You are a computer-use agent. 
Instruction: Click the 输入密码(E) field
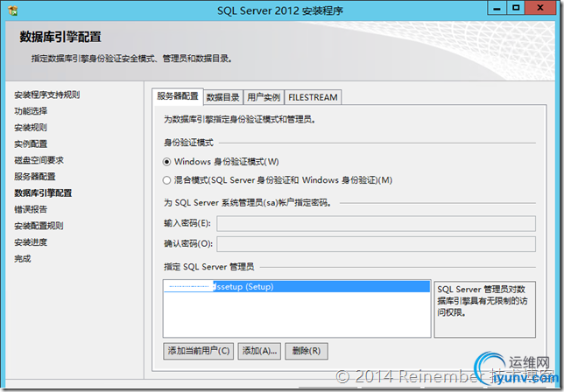376,223
